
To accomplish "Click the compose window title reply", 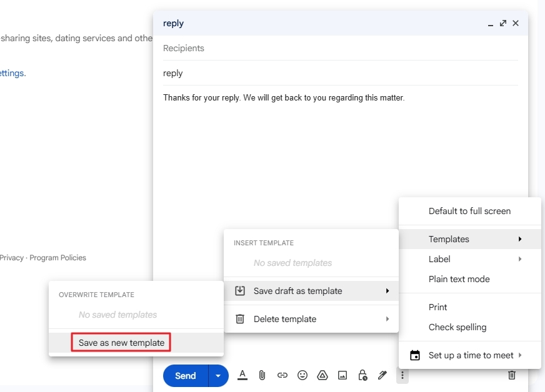I will (173, 24).
